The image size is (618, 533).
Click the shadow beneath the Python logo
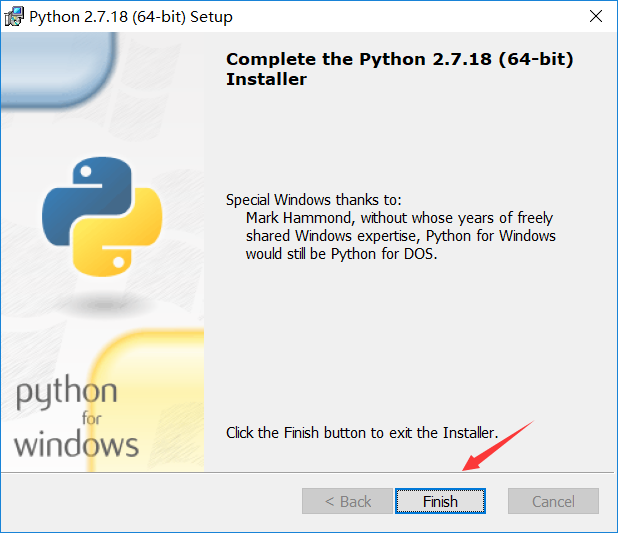[x=103, y=304]
